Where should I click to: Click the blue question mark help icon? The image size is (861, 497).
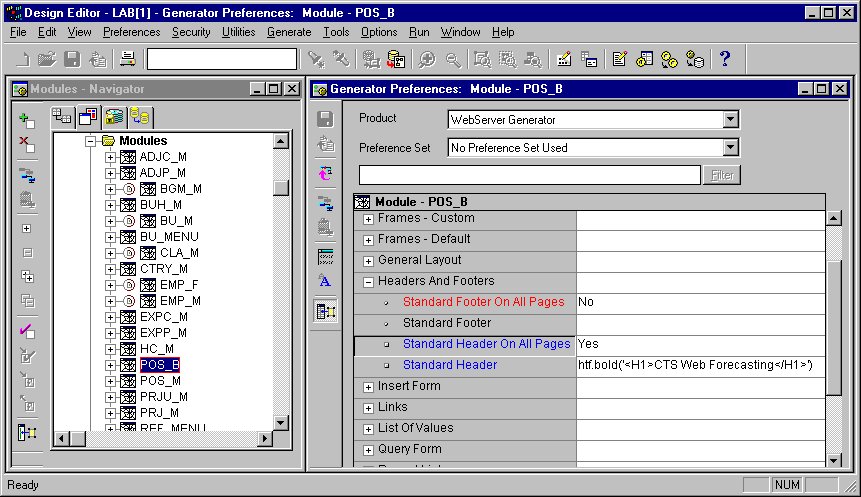click(x=725, y=59)
